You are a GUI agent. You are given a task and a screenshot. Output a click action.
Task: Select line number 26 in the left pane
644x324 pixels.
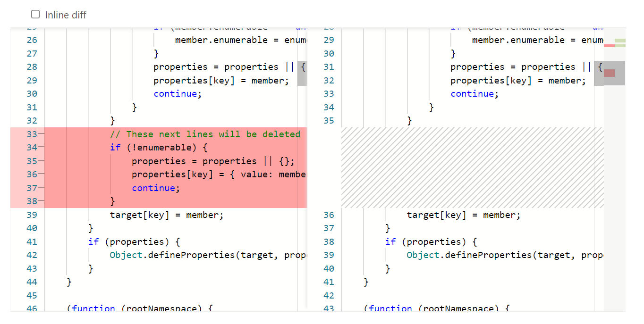tap(31, 40)
